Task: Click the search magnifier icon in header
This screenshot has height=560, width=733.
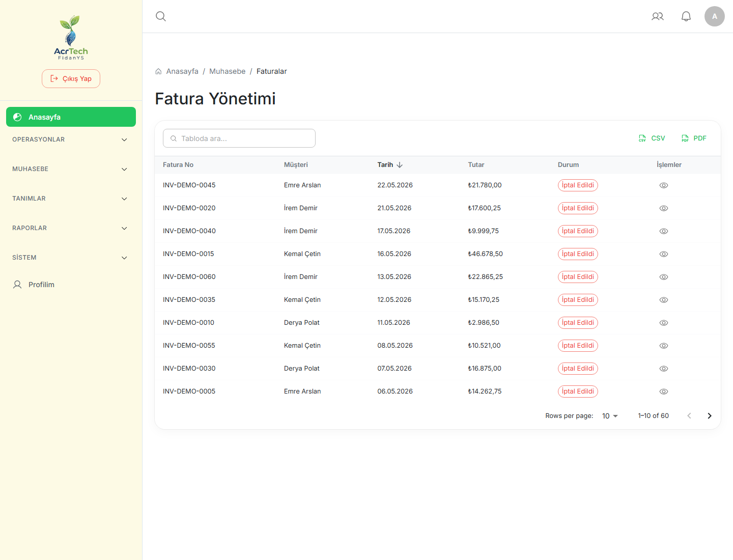Action: tap(161, 16)
